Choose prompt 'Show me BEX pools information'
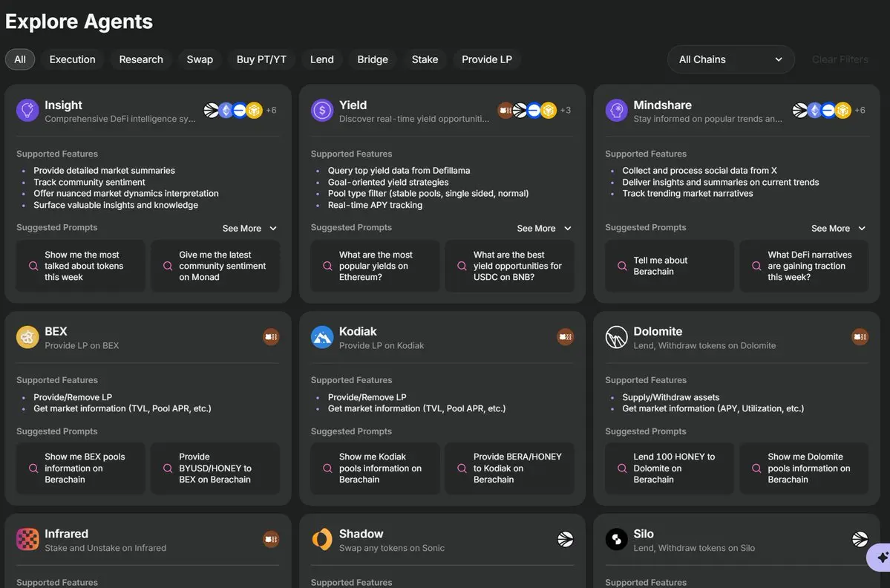Image resolution: width=890 pixels, height=588 pixels. click(x=81, y=468)
